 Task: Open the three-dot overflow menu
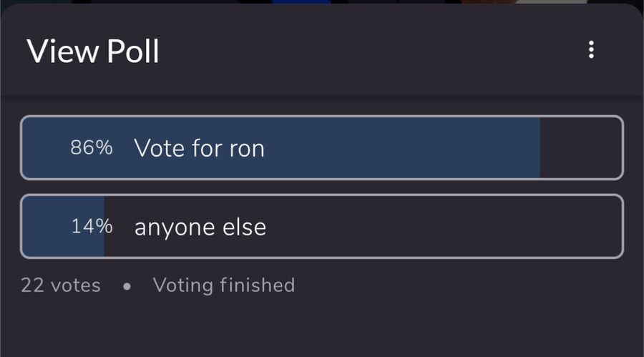click(591, 49)
